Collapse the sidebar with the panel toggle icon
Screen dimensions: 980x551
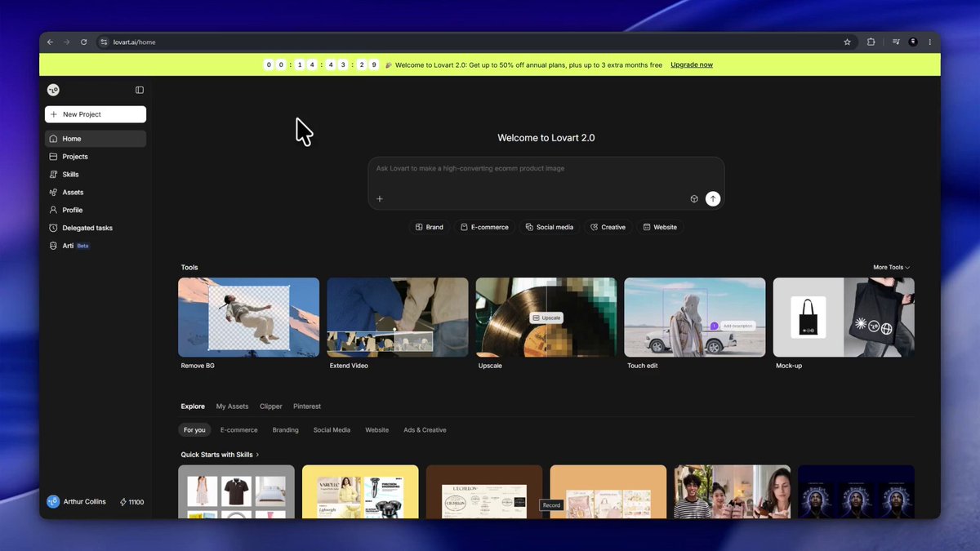tap(140, 90)
